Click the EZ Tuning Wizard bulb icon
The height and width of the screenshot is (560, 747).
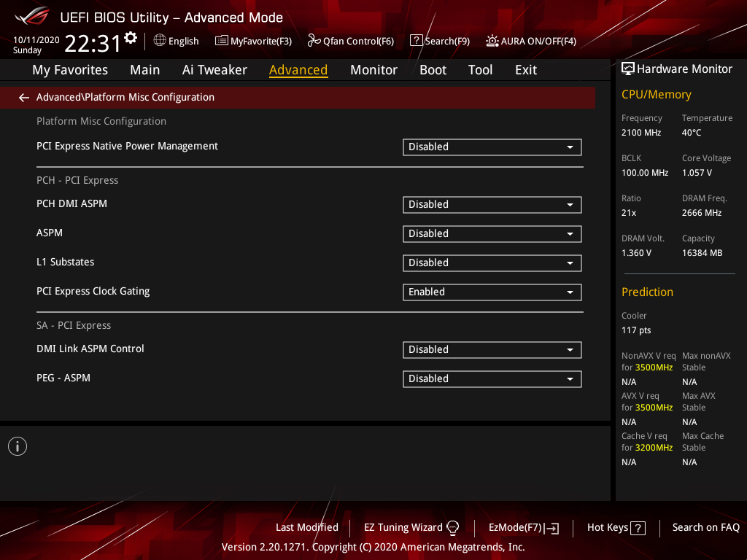tap(452, 528)
